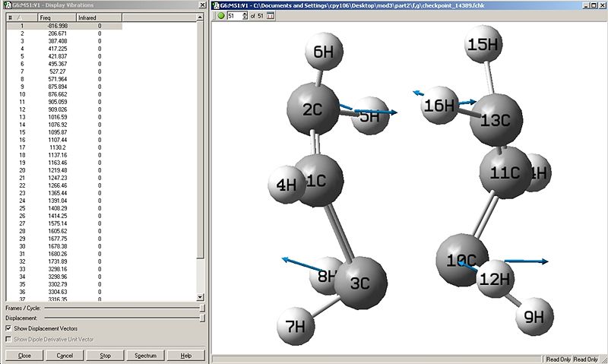This screenshot has width=608, height=364.
Task: Stop the vibration animation
Action: (105, 356)
